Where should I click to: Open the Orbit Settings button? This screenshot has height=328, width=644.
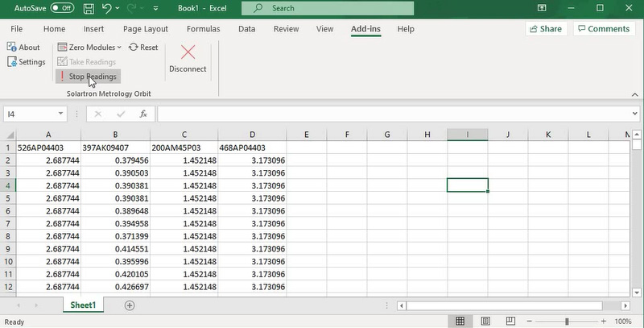point(27,62)
